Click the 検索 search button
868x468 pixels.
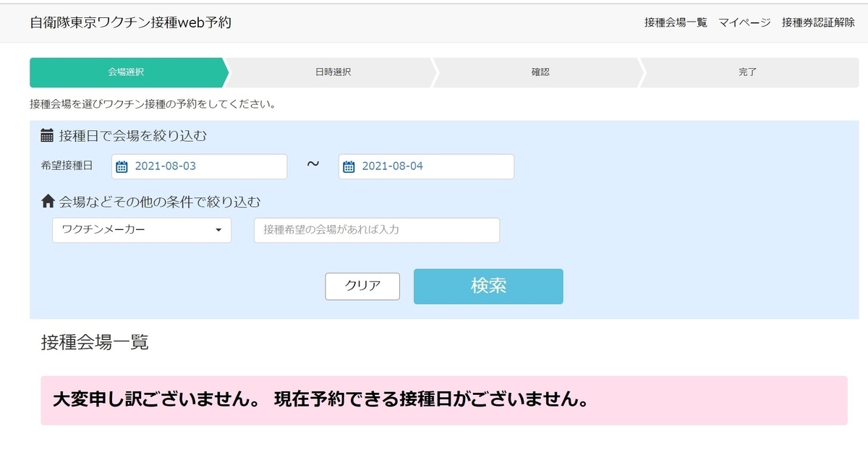click(x=488, y=286)
